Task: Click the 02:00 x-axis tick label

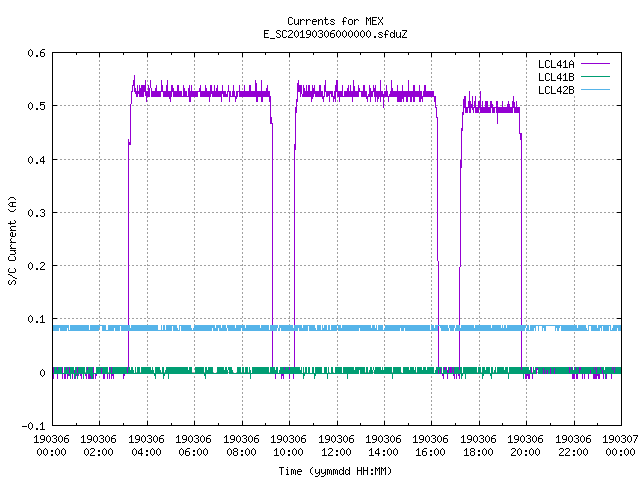Action: click(99, 452)
